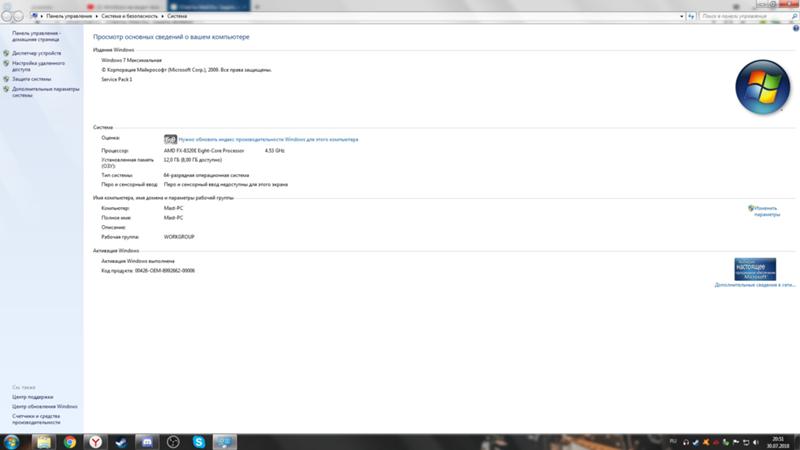Click the Device Manager shield icon
This screenshot has height=450, width=800.
click(x=6, y=53)
